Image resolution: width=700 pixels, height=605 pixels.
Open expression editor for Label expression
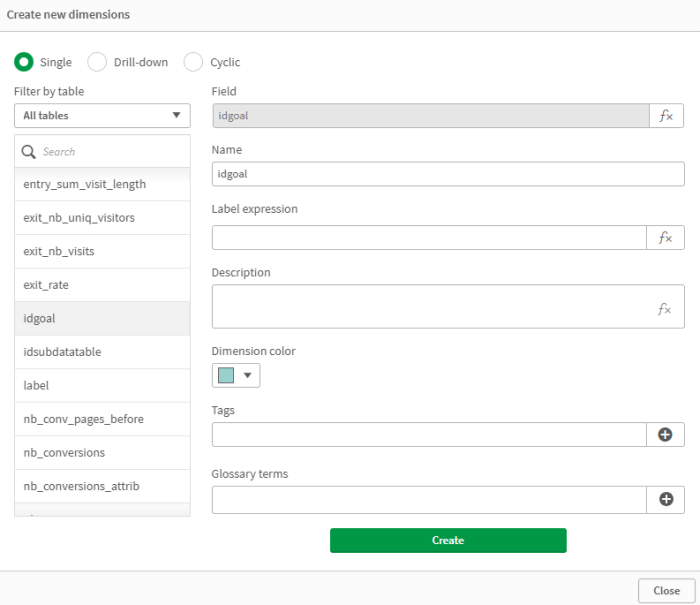[x=665, y=238]
